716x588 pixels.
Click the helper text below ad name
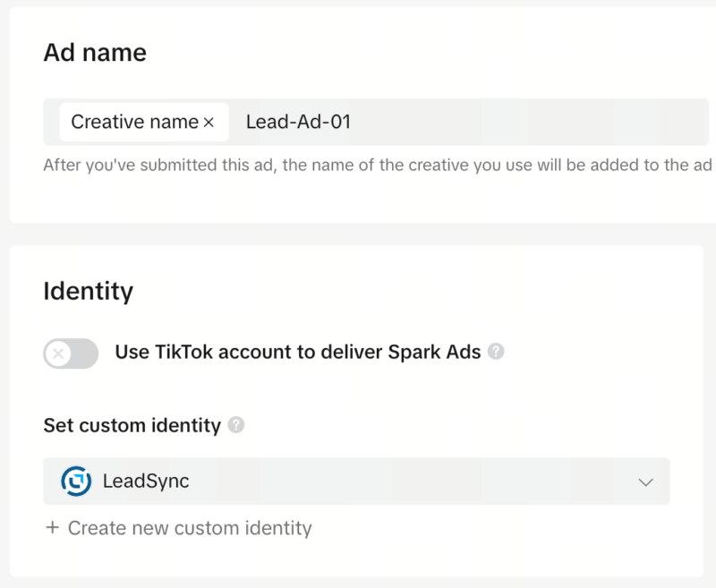click(x=377, y=165)
